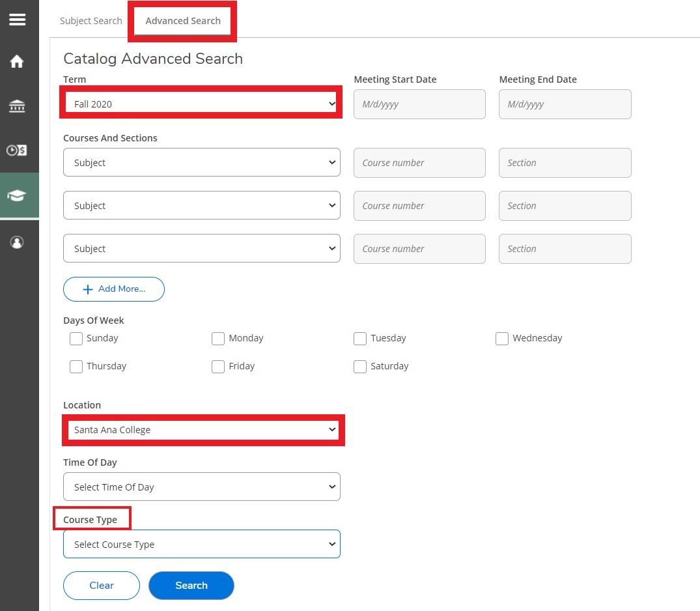Select the graduation cap academics icon
Screen dimensions: 700x611
18,195
